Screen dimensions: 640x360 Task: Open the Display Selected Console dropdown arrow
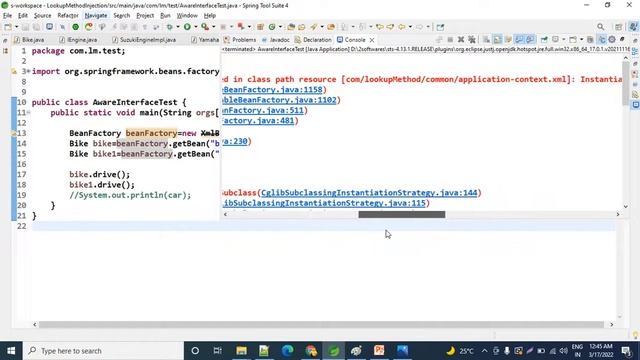coord(563,40)
